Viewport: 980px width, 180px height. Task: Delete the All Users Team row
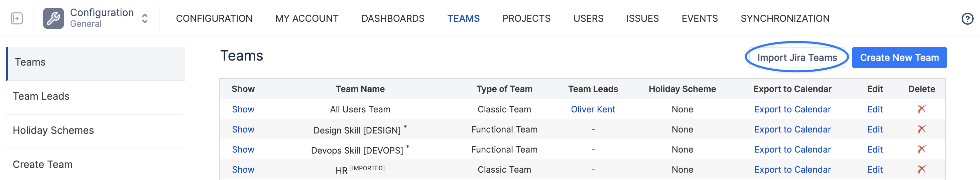(922, 109)
